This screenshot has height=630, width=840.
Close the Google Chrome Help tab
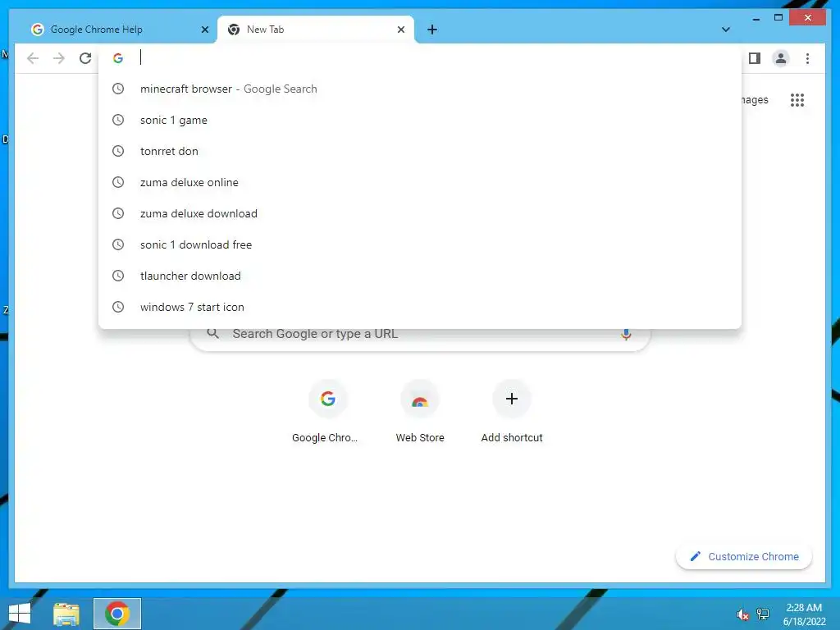[204, 30]
